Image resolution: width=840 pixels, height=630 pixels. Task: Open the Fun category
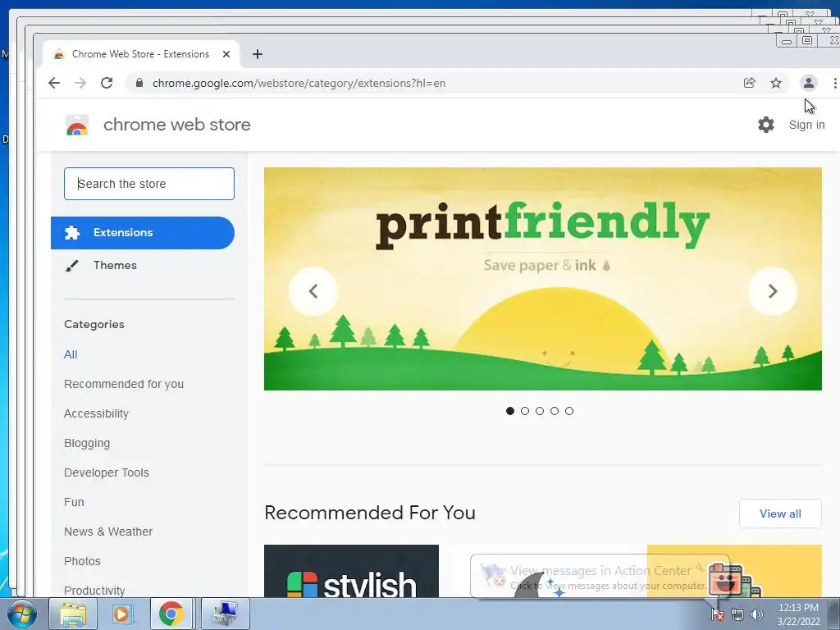pos(74,502)
